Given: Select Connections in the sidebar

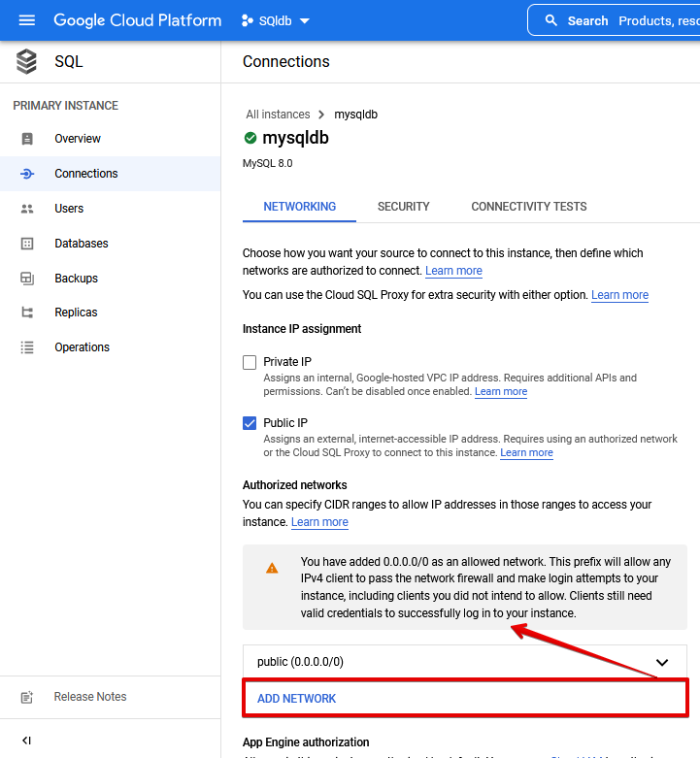Looking at the screenshot, I should coord(111,174).
